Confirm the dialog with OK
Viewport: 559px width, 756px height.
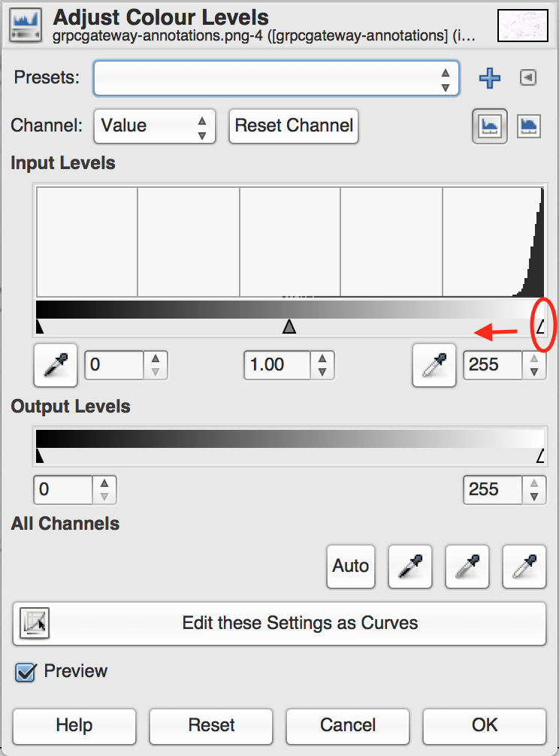coord(485,726)
